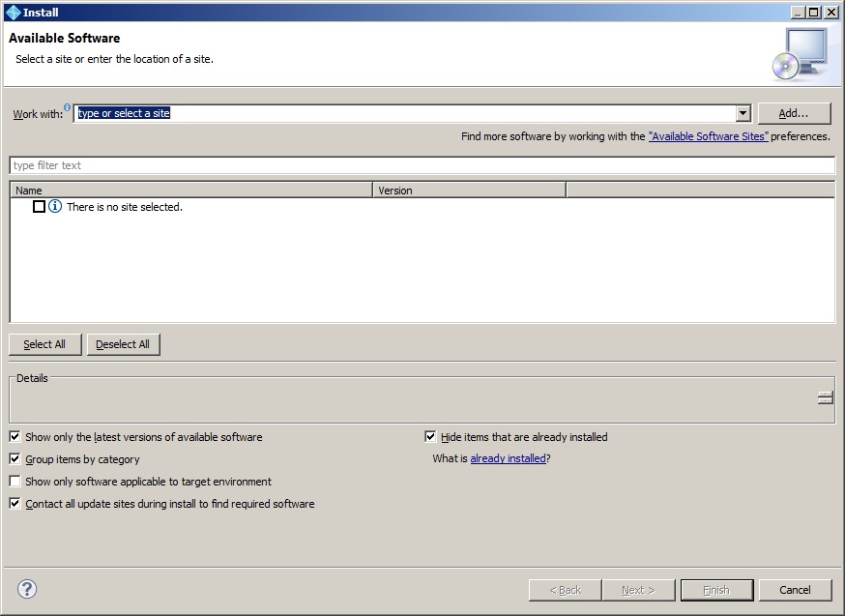Viewport: 845px width, 616px height.
Task: Cancel the install wizard
Action: point(795,590)
